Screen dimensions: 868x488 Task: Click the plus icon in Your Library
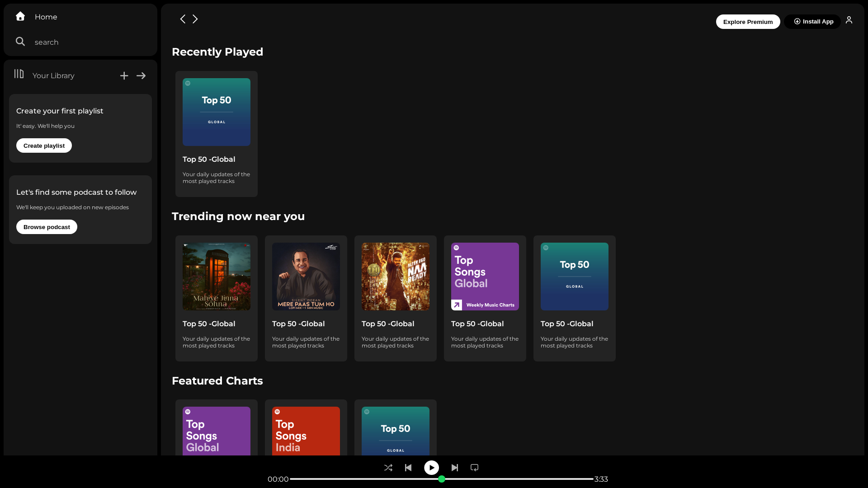(124, 76)
